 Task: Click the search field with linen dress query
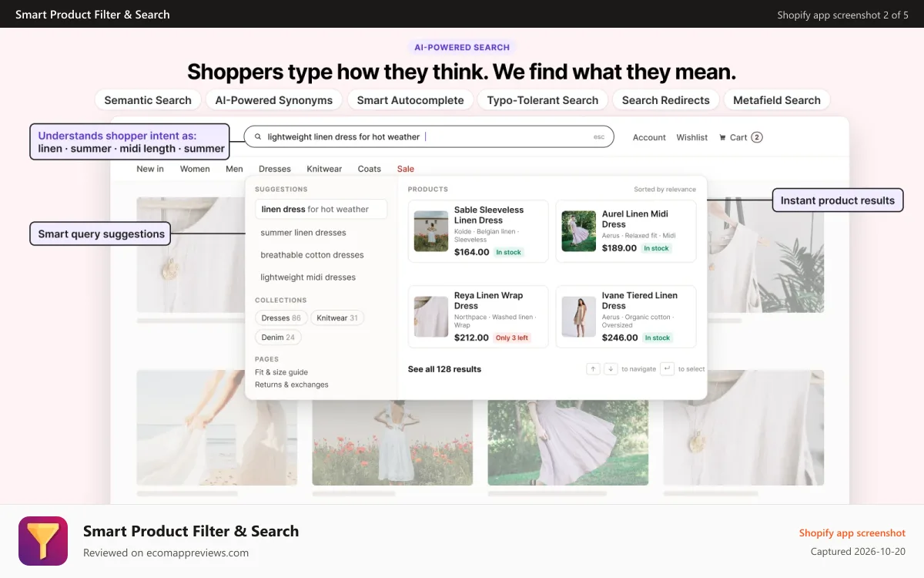pyautogui.click(x=429, y=136)
